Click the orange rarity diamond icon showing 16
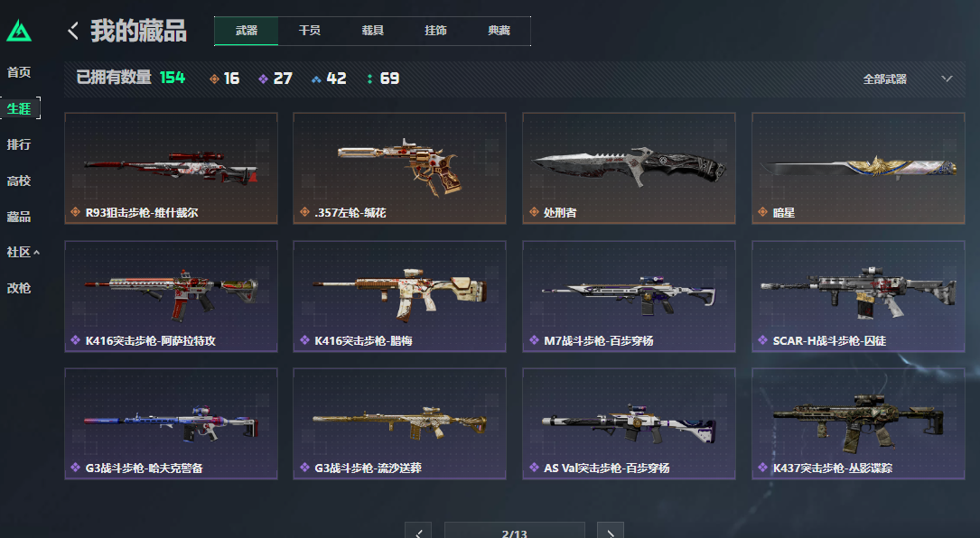 [214, 79]
